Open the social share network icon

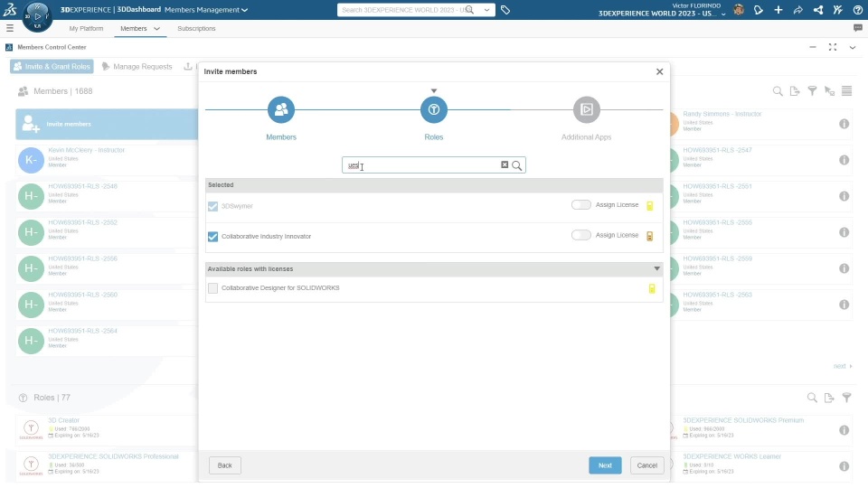[x=817, y=10]
